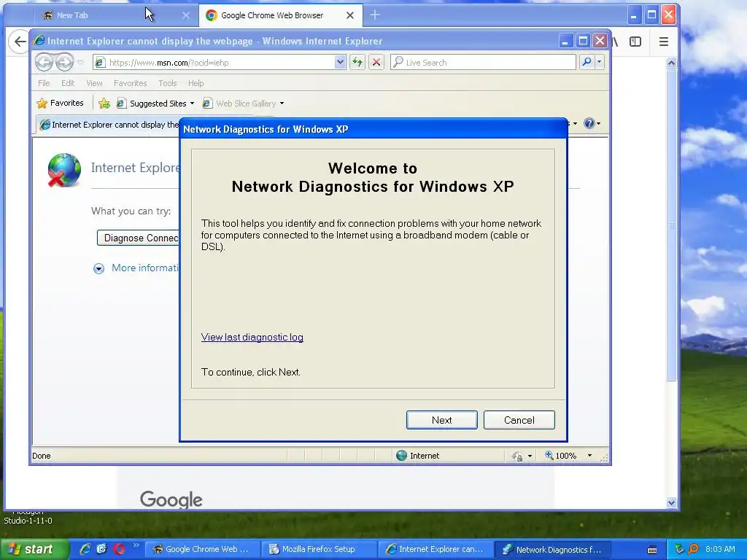Viewport: 747px width, 560px height.
Task: Open the recent pages dropdown beside Forward
Action: point(80,63)
